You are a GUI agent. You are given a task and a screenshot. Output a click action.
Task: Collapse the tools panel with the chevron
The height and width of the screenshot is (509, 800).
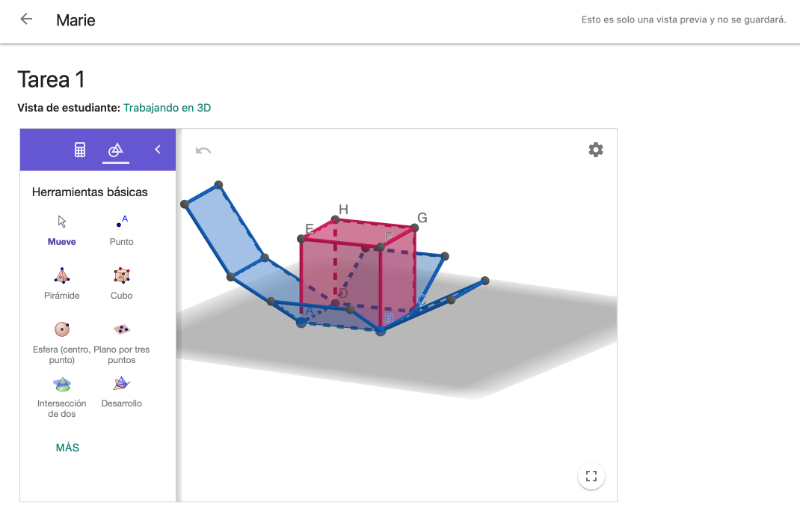pos(158,149)
